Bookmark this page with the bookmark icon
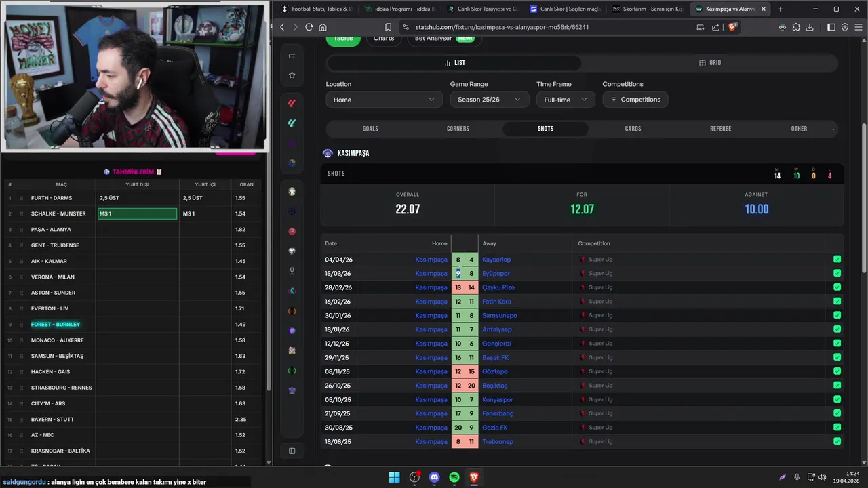Viewport: 868px width, 488px height. coord(388,27)
